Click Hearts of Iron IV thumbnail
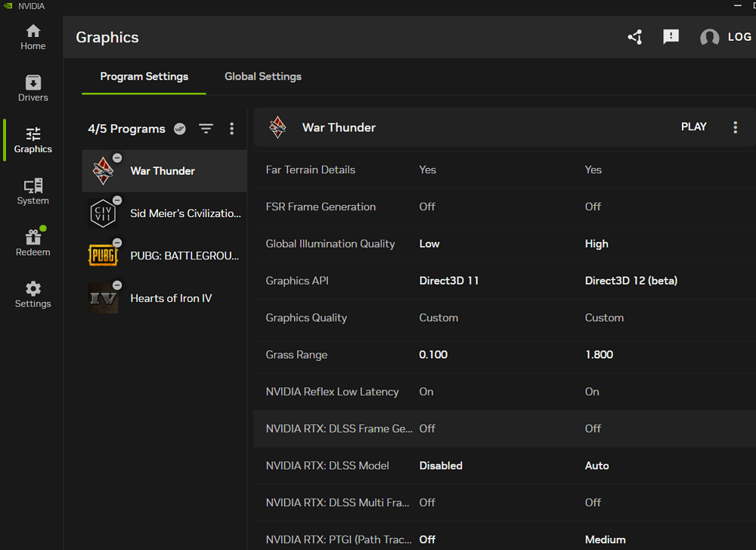Image resolution: width=756 pixels, height=550 pixels. (x=103, y=298)
